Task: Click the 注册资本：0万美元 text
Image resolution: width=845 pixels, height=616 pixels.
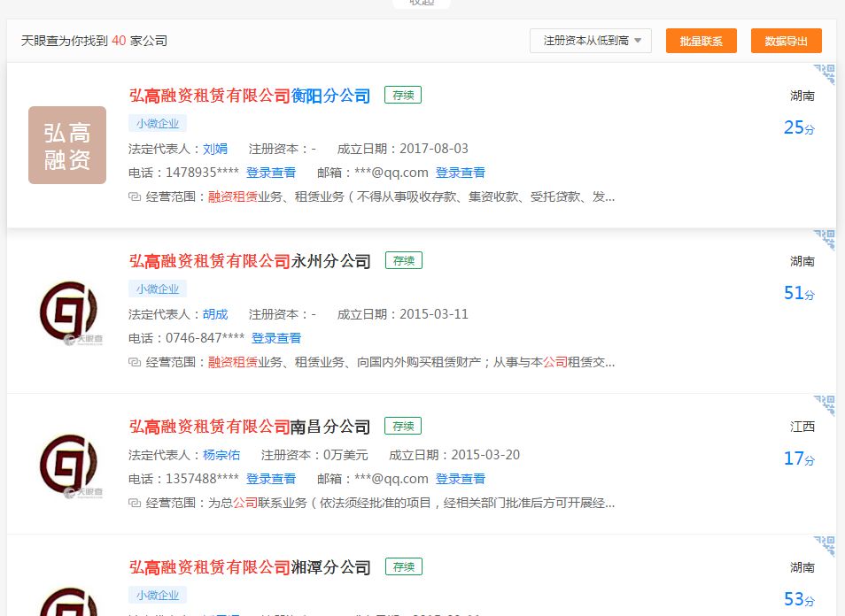Action: point(314,455)
